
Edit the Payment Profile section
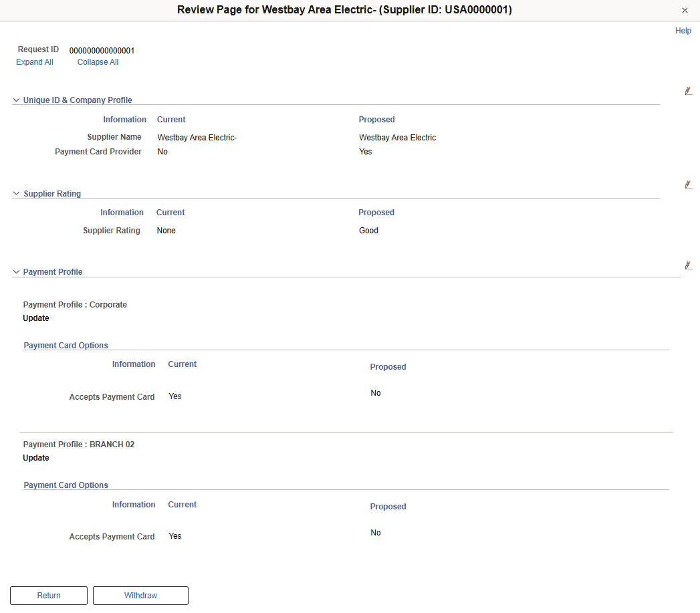(x=689, y=265)
